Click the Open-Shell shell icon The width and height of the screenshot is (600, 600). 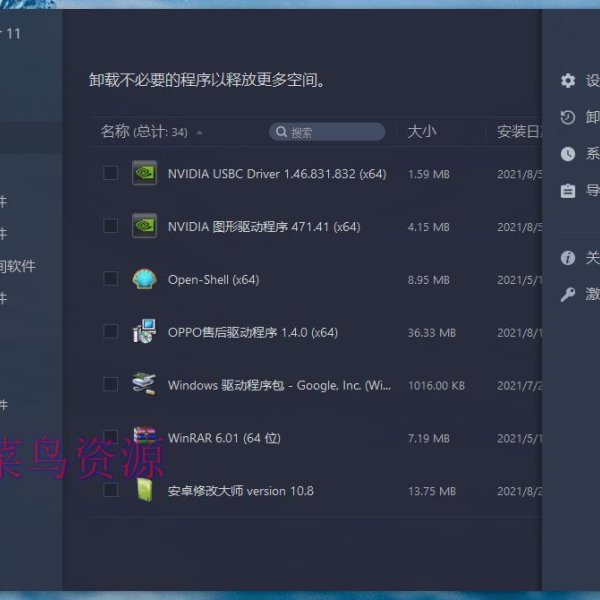144,279
